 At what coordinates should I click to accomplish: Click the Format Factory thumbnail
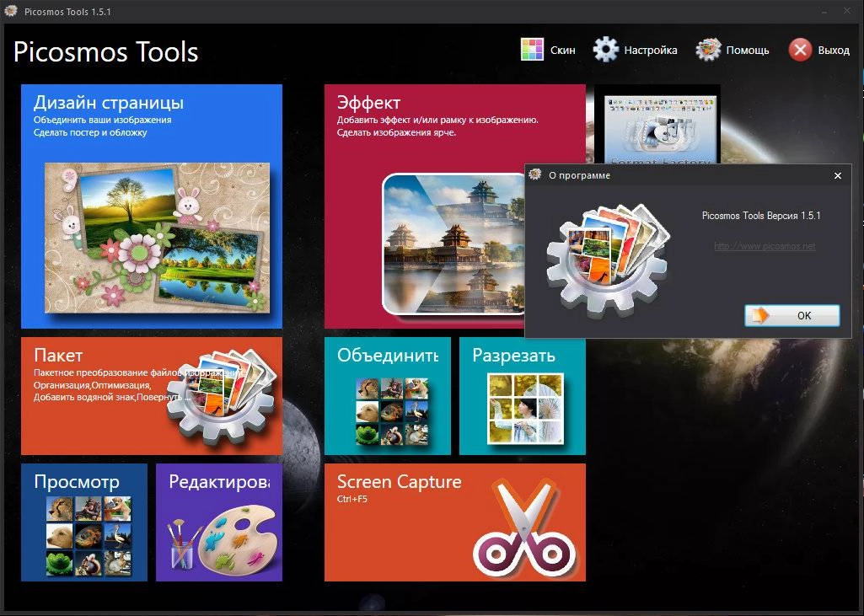(x=661, y=130)
